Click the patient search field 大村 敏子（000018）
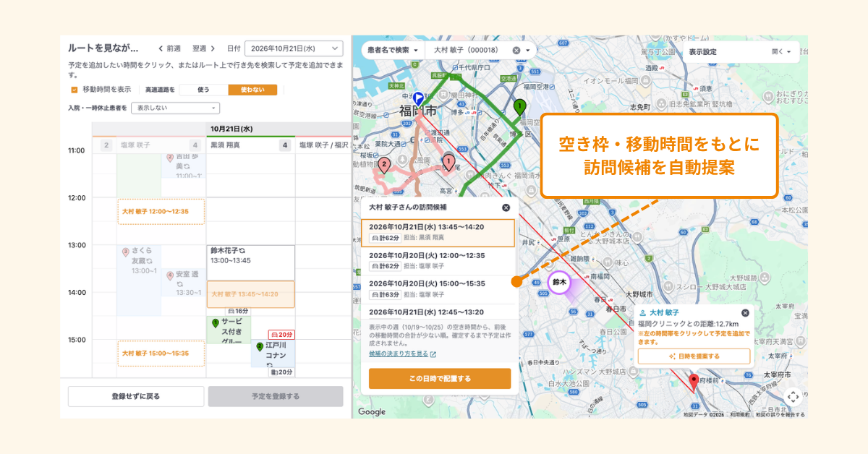This screenshot has width=868, height=454. coord(467,50)
